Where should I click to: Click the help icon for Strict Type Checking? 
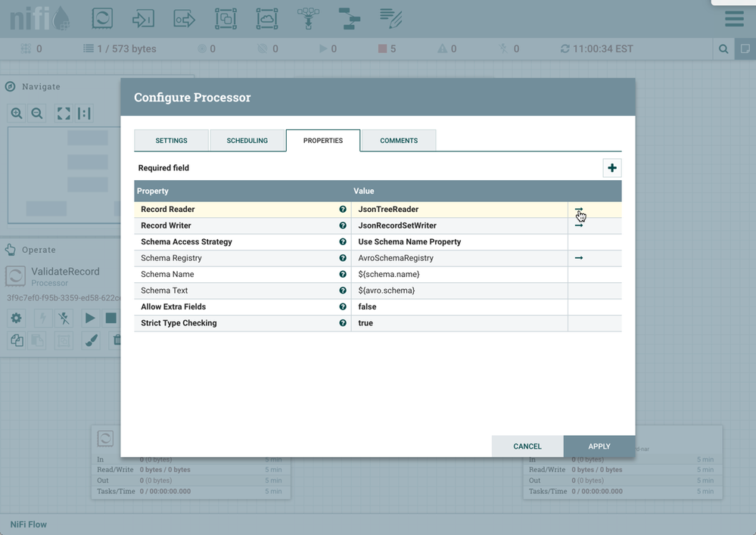pyautogui.click(x=343, y=323)
